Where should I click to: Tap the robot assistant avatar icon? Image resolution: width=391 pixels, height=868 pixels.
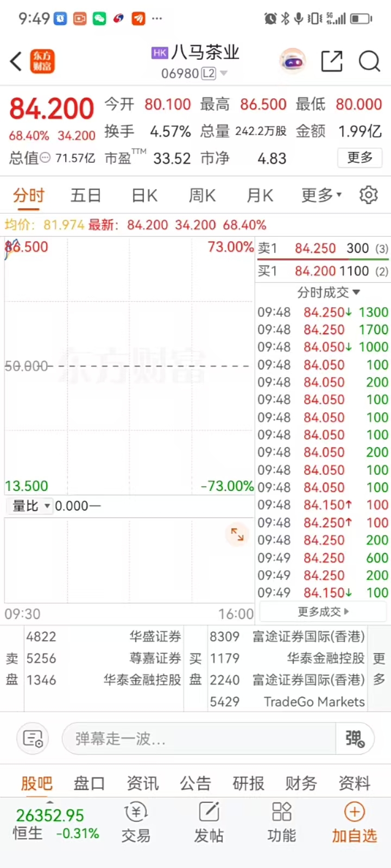[x=292, y=61]
